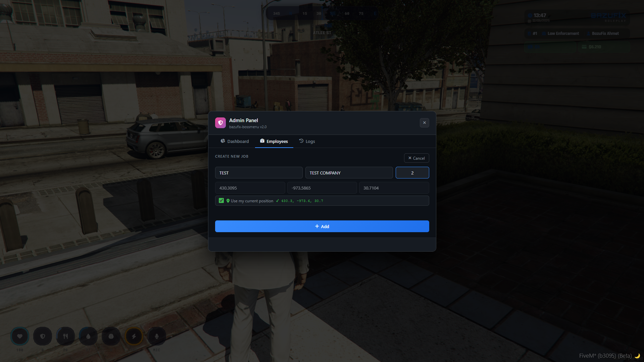
Task: Open the Dashboard tab
Action: tap(235, 141)
